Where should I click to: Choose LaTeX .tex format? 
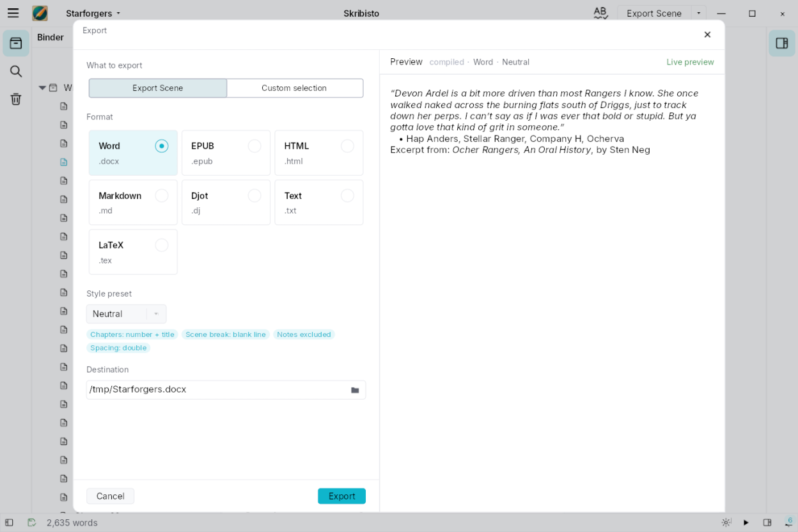133,252
